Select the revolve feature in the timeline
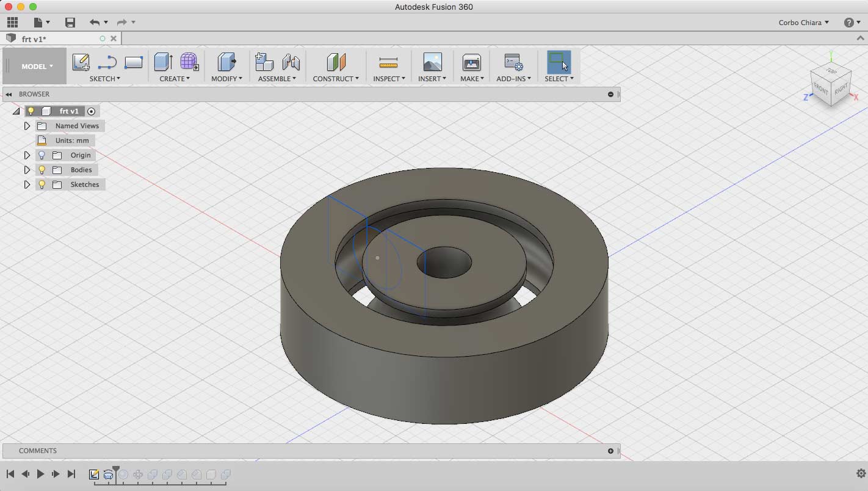Viewport: 868px width, 491px height. pyautogui.click(x=109, y=475)
